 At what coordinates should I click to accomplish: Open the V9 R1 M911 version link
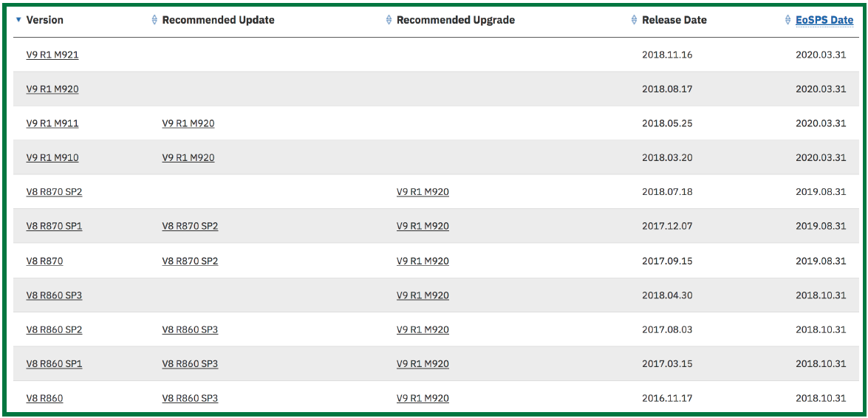pos(52,123)
